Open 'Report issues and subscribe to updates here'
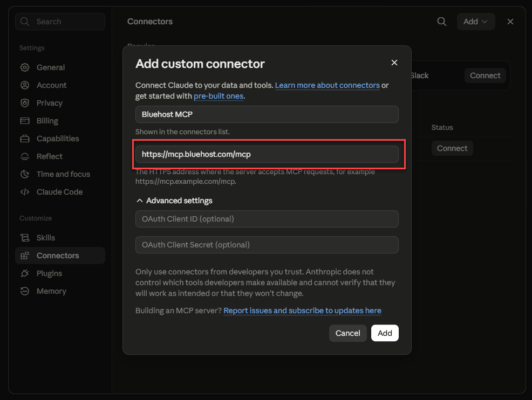Image resolution: width=532 pixels, height=400 pixels. click(x=302, y=311)
